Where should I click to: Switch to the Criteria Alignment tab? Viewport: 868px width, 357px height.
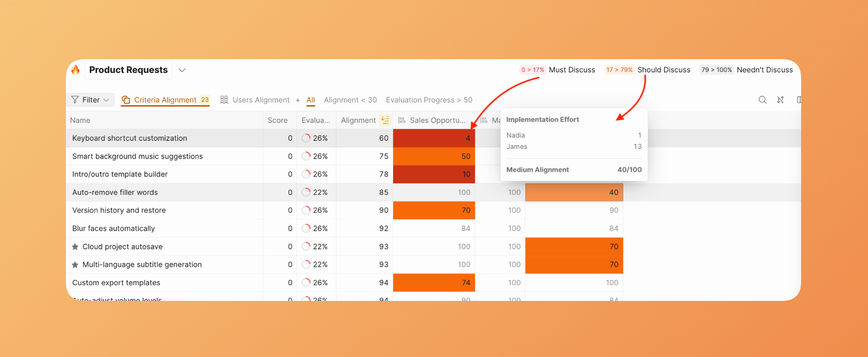tap(165, 100)
